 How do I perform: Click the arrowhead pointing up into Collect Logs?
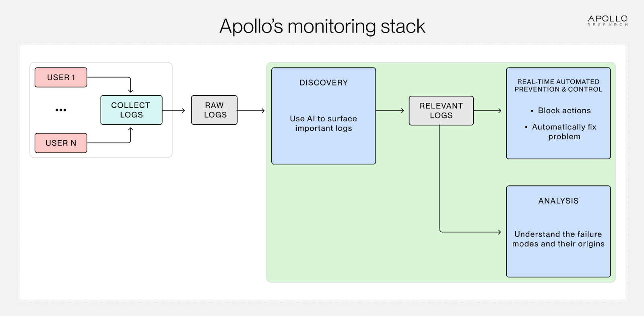(130, 130)
